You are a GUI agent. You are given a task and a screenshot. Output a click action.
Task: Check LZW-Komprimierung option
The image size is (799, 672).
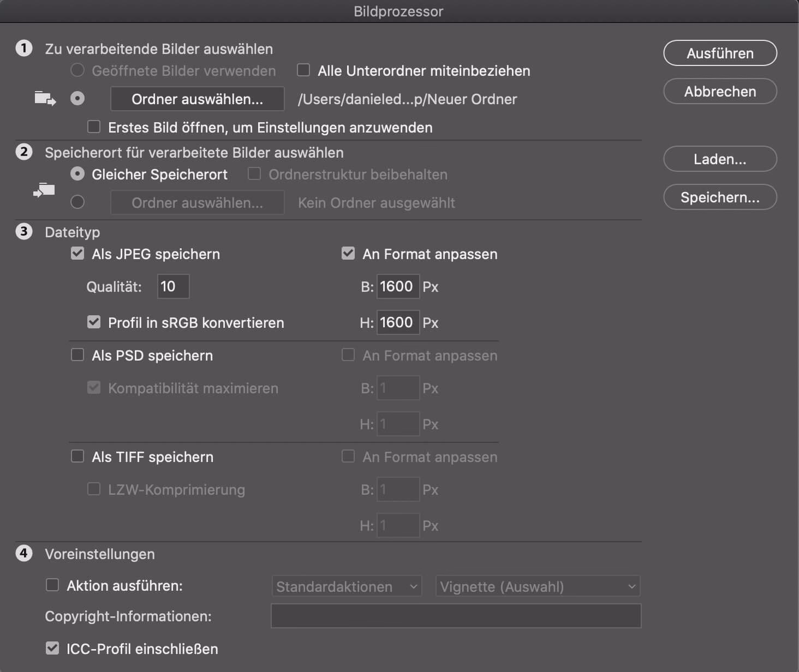pos(93,489)
